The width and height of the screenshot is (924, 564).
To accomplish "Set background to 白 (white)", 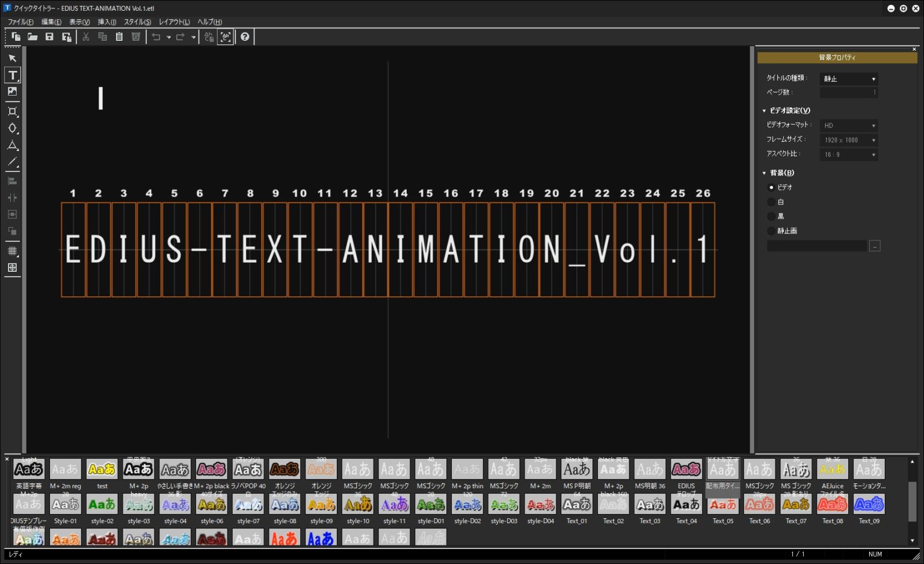I will tap(771, 202).
